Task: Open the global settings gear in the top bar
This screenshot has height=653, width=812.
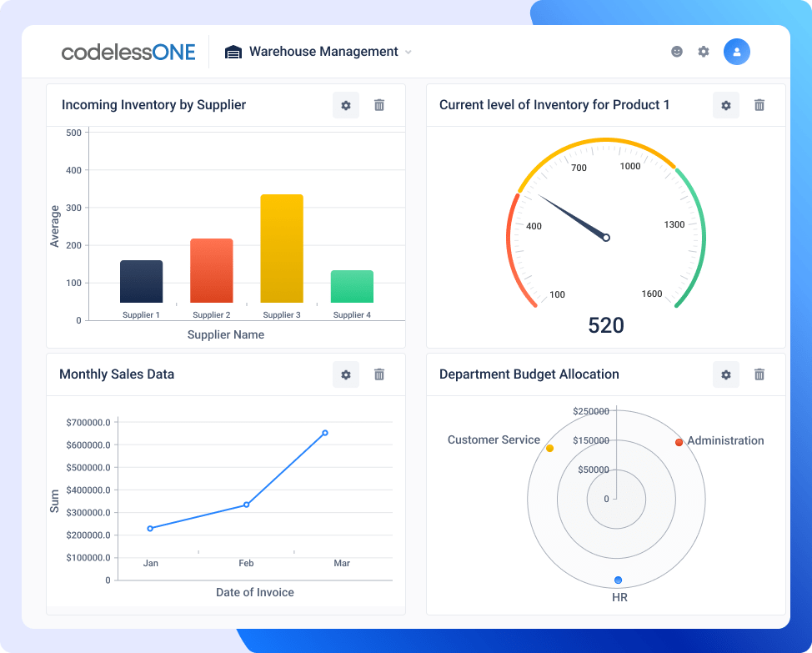Action: click(x=704, y=51)
